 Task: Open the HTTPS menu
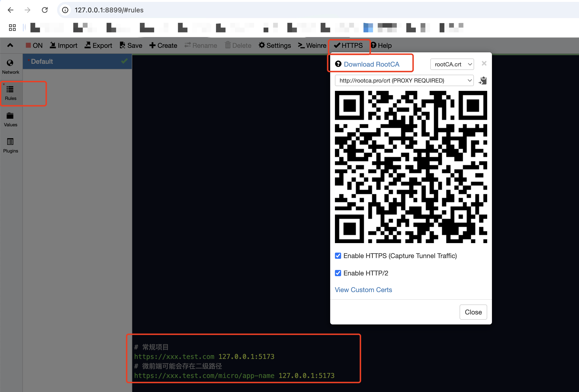348,45
